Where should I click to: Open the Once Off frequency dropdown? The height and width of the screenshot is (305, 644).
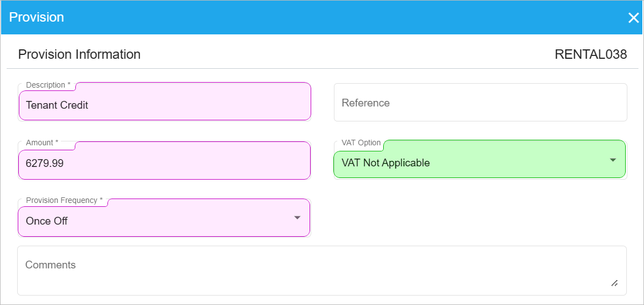[x=163, y=218]
